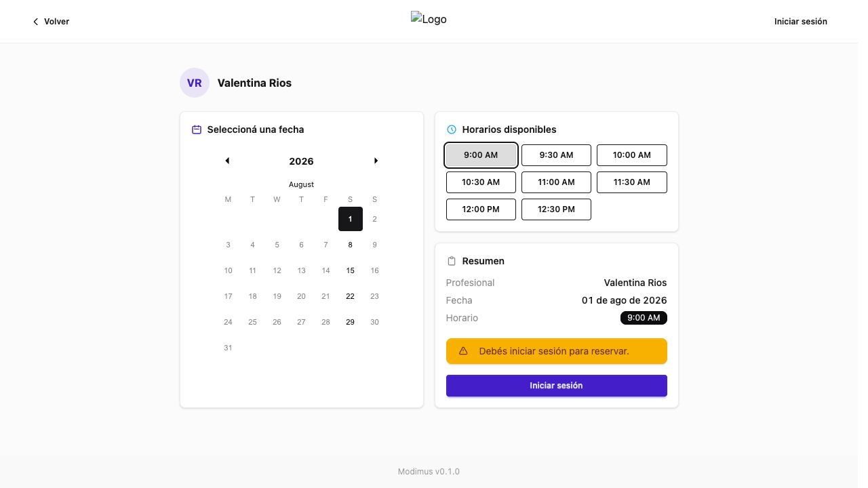Select the 11:00 AM time slot
The image size is (868, 488).
pyautogui.click(x=556, y=182)
